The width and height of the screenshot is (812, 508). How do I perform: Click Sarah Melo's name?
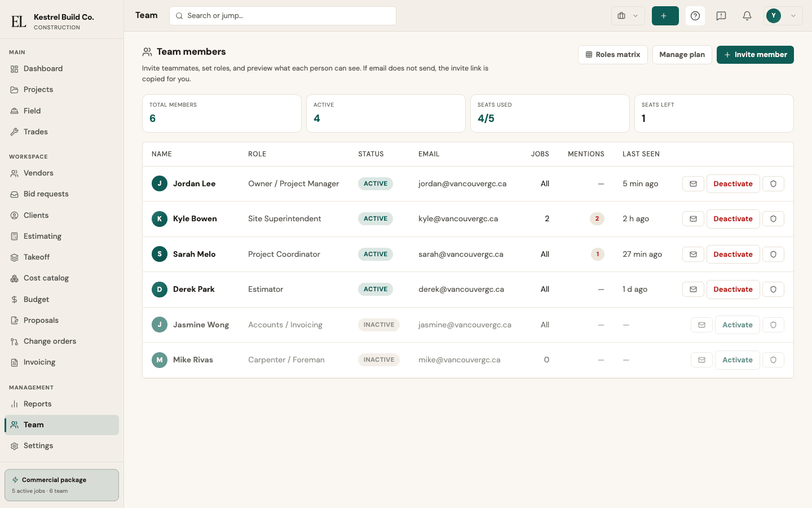click(194, 255)
